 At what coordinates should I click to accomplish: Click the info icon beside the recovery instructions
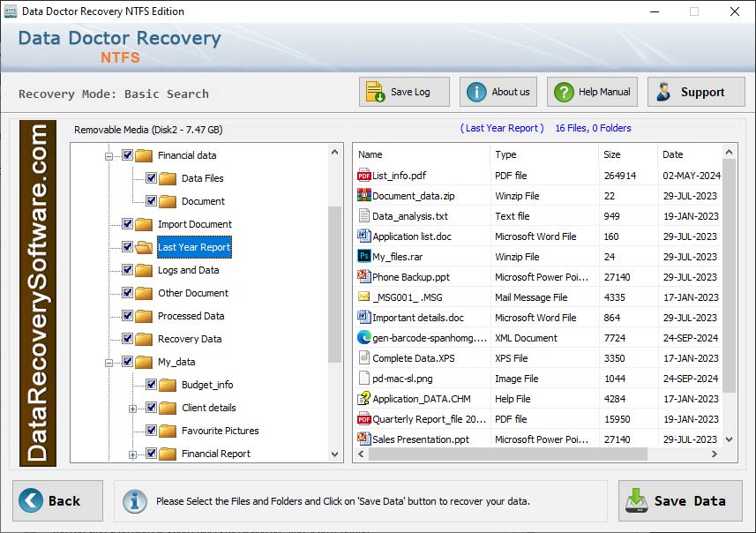(x=134, y=500)
